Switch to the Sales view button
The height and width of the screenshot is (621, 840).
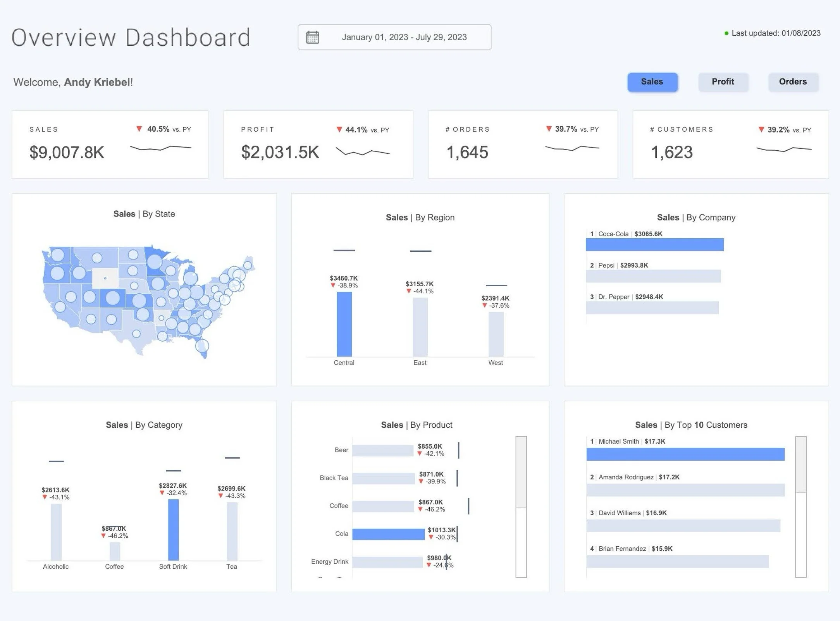[x=652, y=82]
